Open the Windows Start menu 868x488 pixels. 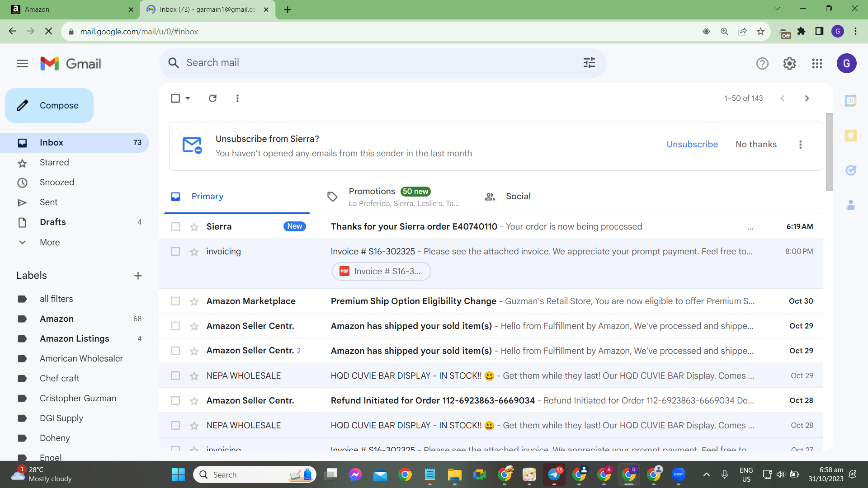pos(178,474)
